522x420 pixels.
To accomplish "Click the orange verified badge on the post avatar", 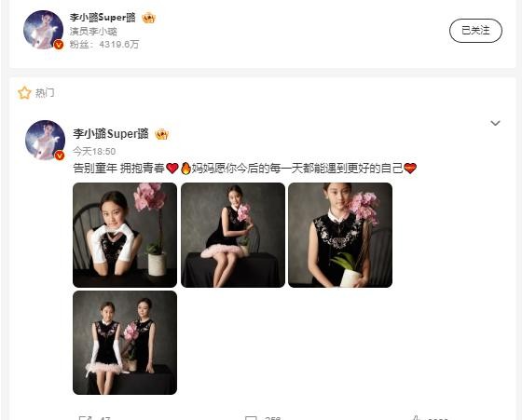I will (x=60, y=155).
